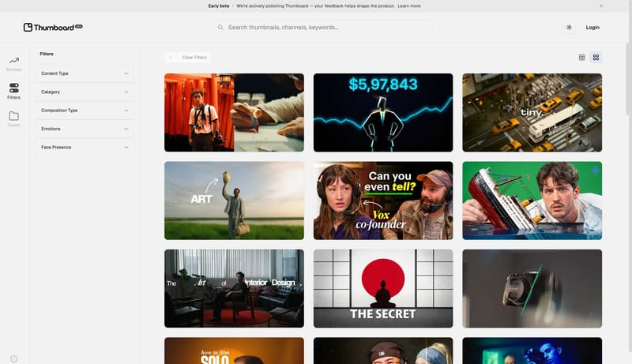Open the how to film SOLO thumbnail
The height and width of the screenshot is (364, 632).
(x=234, y=351)
